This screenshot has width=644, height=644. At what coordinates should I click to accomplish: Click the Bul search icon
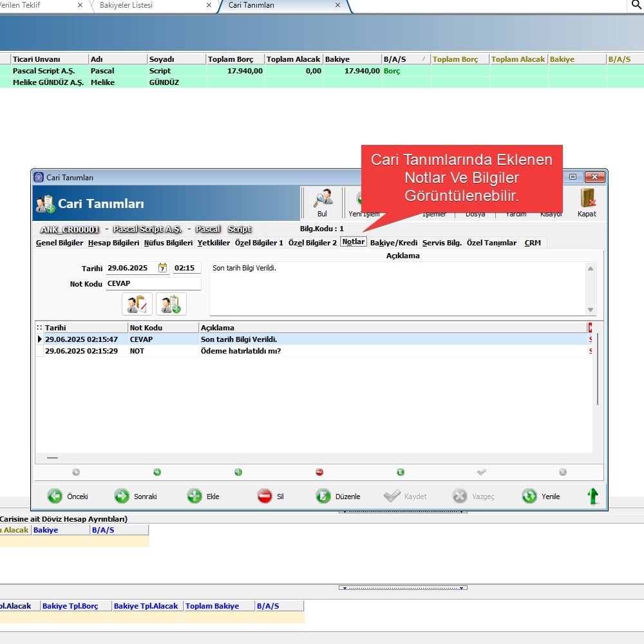click(x=323, y=199)
